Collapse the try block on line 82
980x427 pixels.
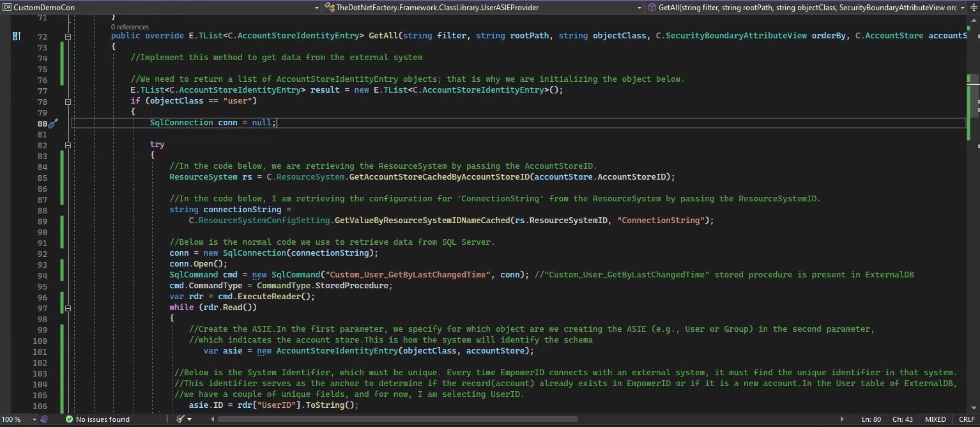click(68, 144)
